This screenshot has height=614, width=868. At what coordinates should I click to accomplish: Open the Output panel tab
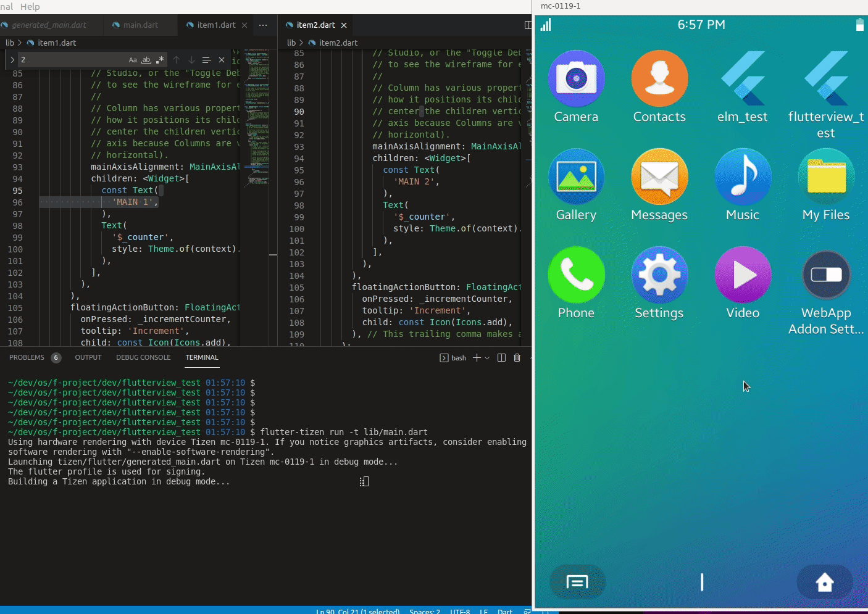coord(88,357)
